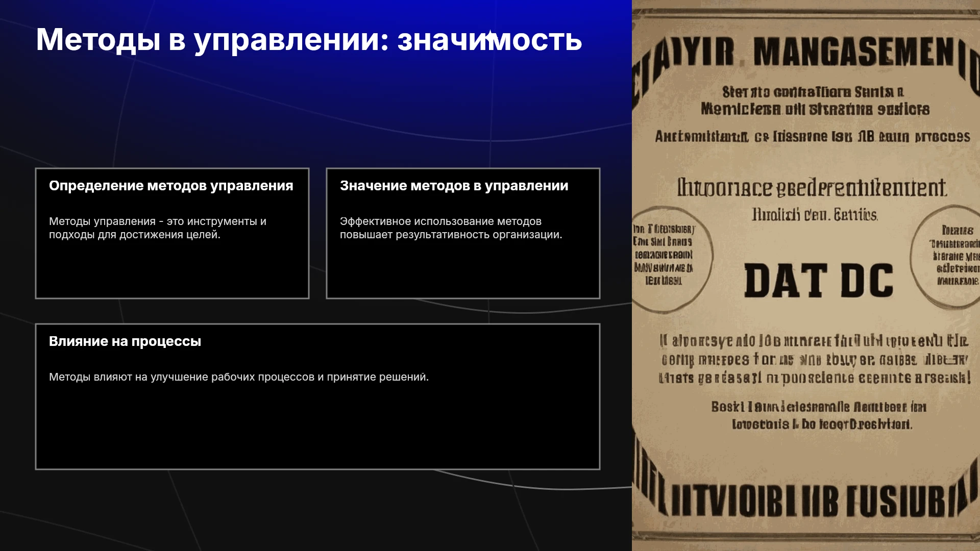Select the "Определение методов управления" heading

(171, 186)
